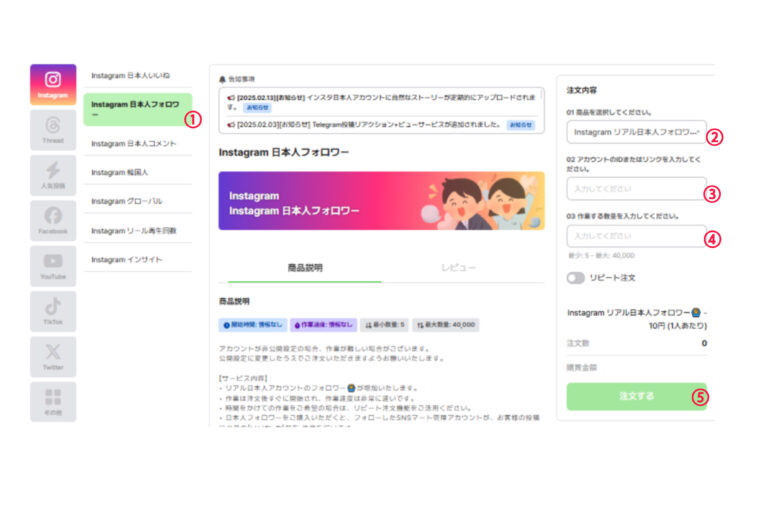Click the 最大数量: 40,000 badge

(446, 325)
